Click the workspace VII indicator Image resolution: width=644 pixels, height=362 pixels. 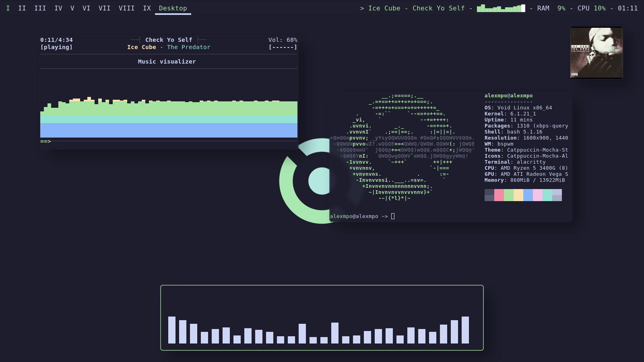point(105,8)
